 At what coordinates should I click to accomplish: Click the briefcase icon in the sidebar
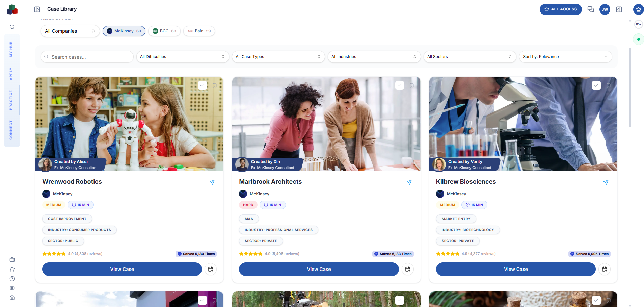[x=12, y=260]
